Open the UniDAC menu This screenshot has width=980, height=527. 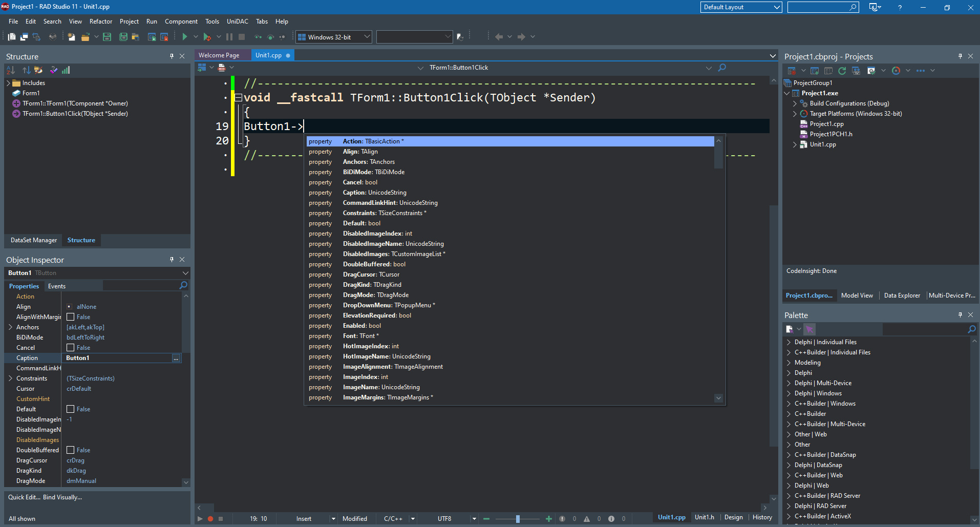(238, 22)
